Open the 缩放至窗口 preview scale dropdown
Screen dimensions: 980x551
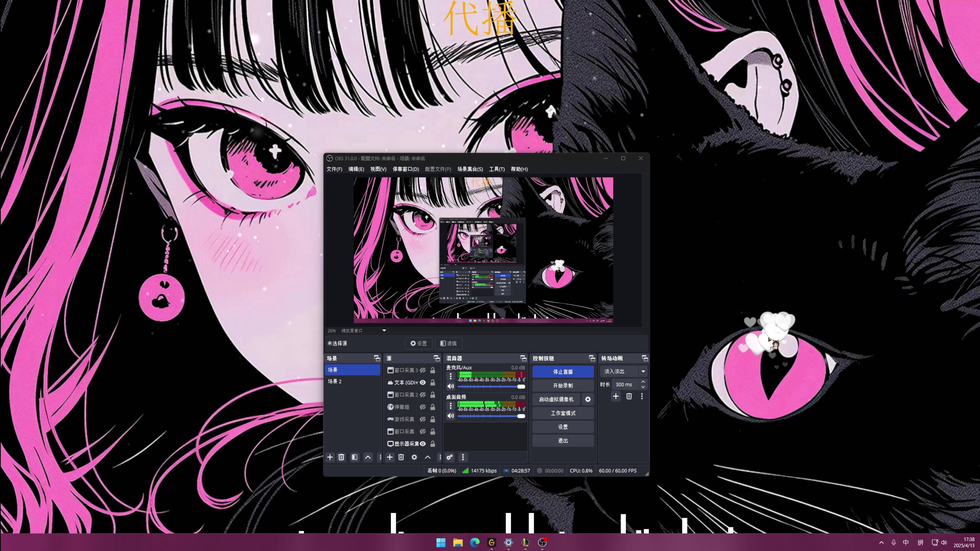[x=384, y=330]
